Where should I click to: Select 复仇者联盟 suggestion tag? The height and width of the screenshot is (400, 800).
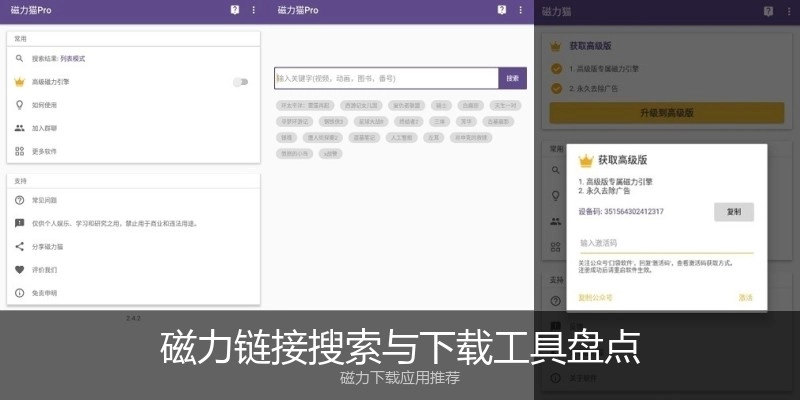407,106
